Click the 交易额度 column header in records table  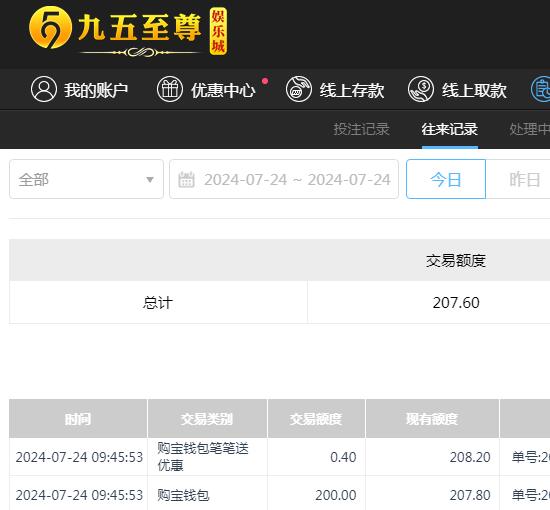click(316, 418)
